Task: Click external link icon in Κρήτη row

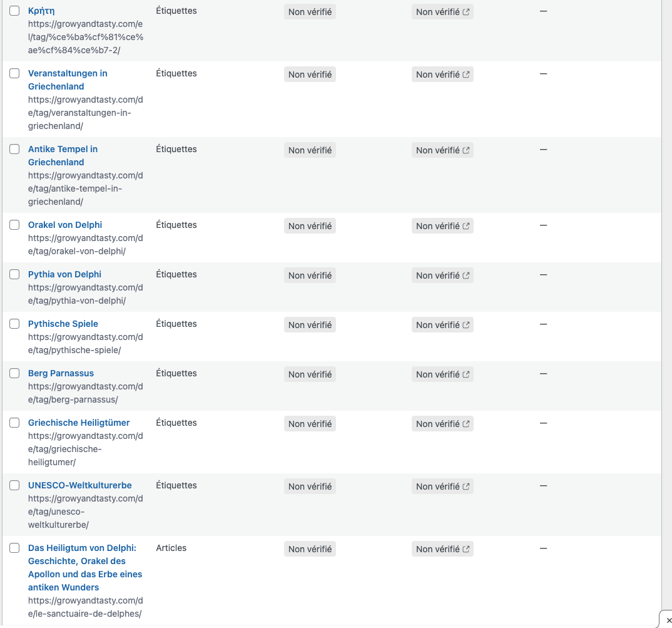Action: tap(466, 12)
